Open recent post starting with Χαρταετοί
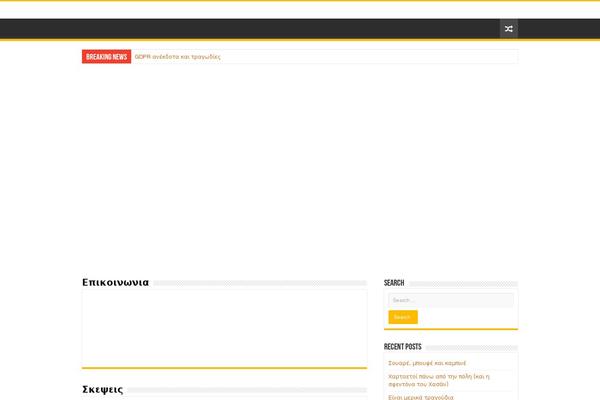 [439, 380]
